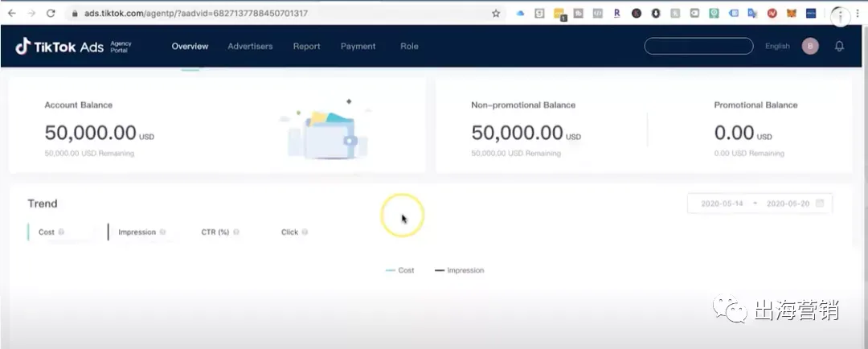The width and height of the screenshot is (868, 349).
Task: Toggle the Impression series in chart legend
Action: point(460,270)
